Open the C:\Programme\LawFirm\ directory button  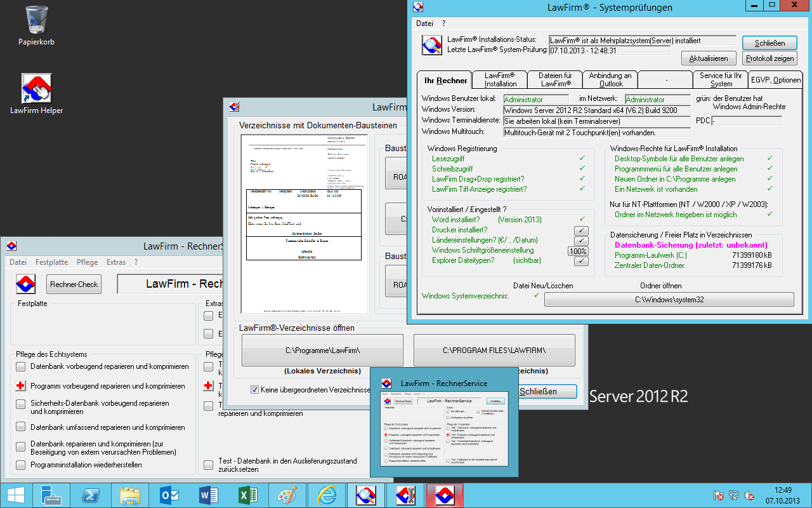tap(322, 350)
